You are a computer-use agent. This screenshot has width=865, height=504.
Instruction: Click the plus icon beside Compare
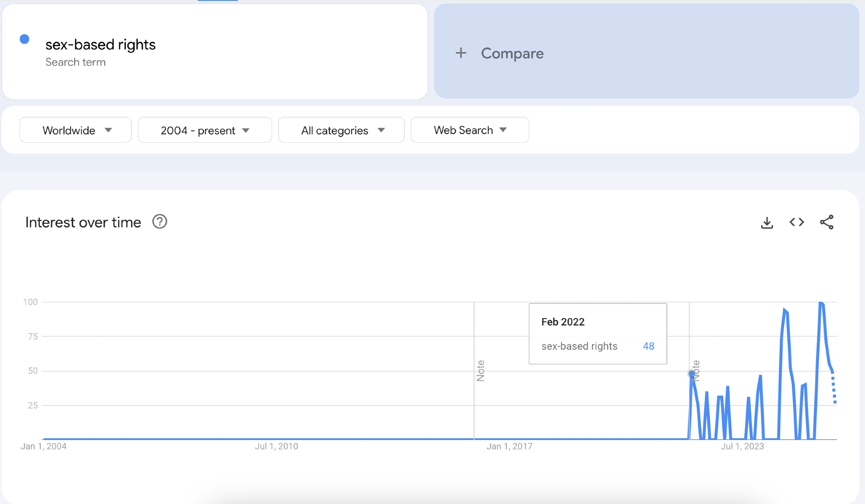(x=461, y=53)
